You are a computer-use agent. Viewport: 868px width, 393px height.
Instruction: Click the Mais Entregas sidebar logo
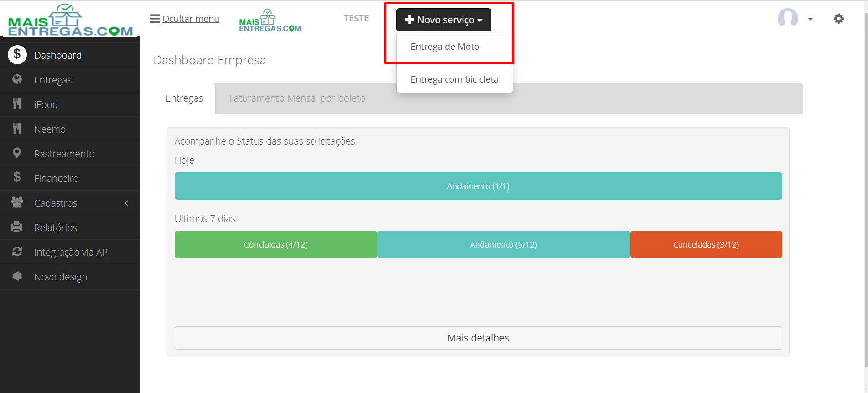pyautogui.click(x=70, y=20)
